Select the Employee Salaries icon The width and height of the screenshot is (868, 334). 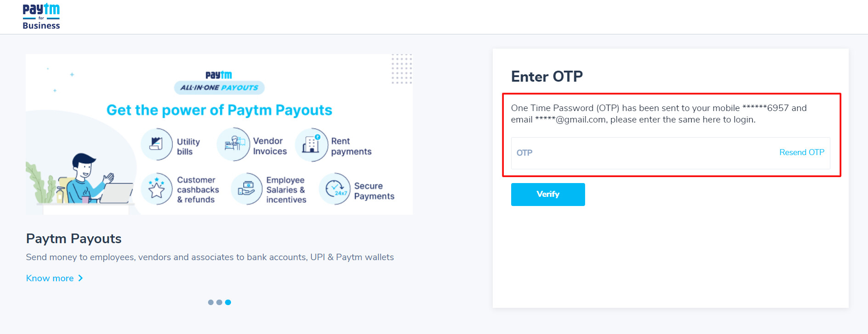pyautogui.click(x=247, y=189)
